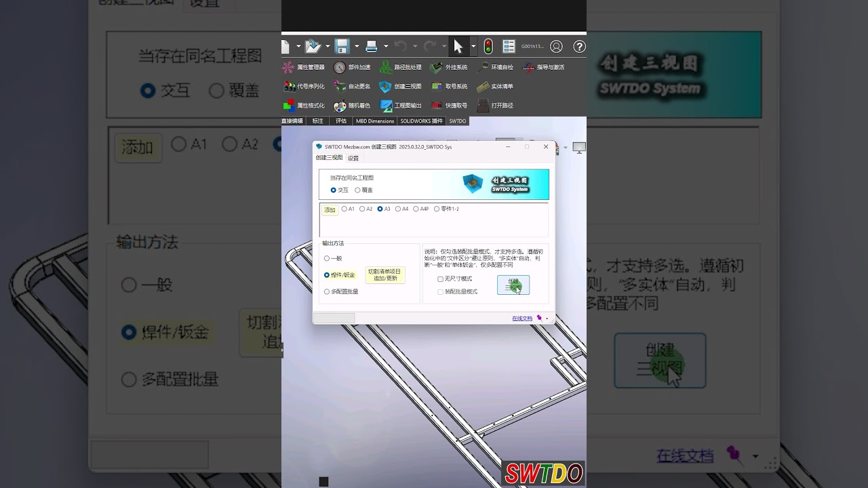Run the 环境自检 magnifier tool

coord(495,67)
